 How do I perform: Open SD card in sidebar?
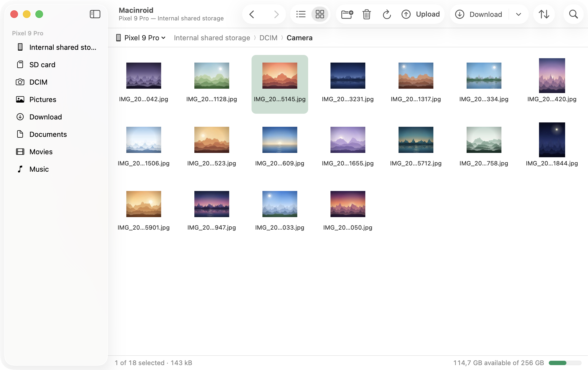(56, 65)
